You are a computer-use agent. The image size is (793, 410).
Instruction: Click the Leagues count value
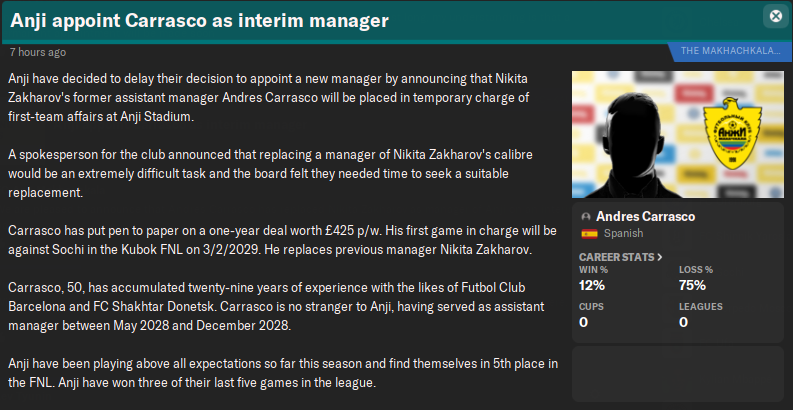click(684, 322)
